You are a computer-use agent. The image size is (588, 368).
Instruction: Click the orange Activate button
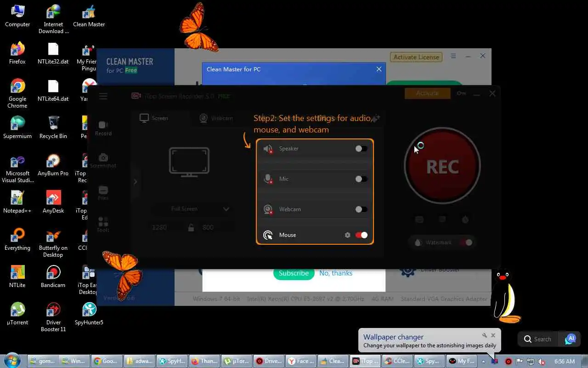427,93
